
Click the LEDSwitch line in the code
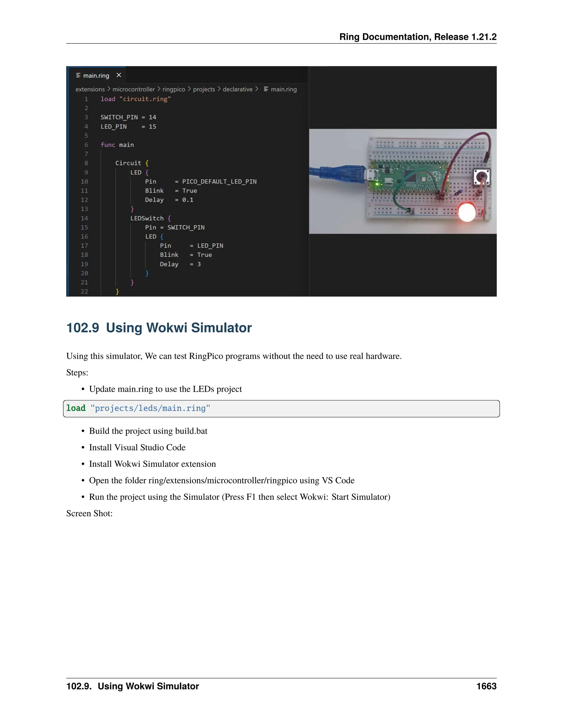click(x=147, y=218)
